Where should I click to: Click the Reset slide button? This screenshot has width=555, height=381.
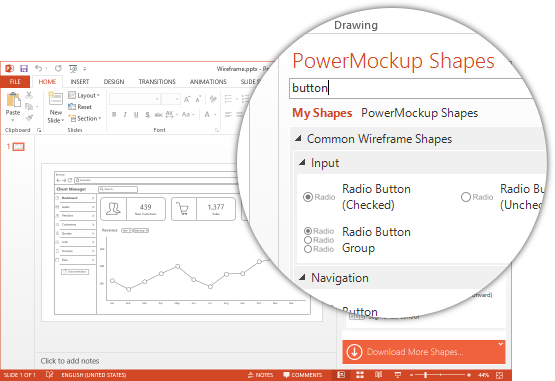[80, 107]
